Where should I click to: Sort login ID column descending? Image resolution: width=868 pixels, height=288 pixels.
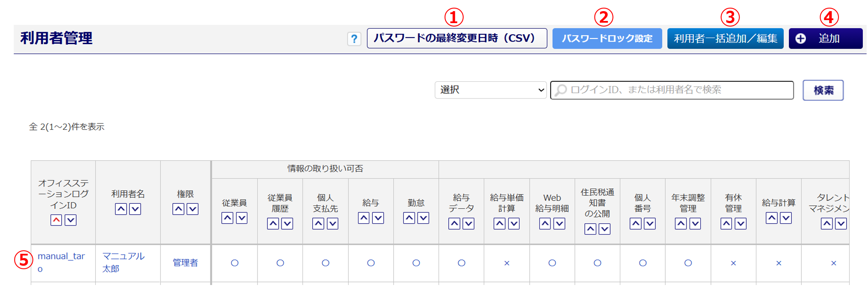point(71,220)
